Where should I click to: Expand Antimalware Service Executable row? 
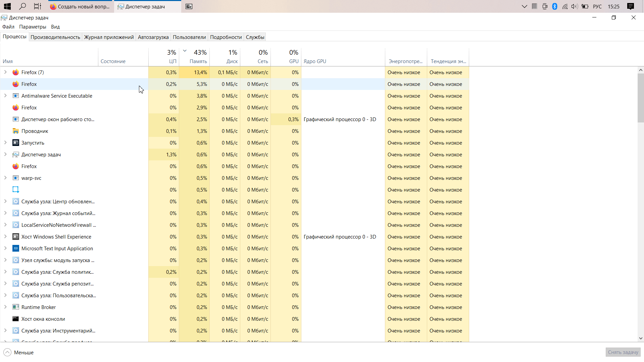pos(5,96)
